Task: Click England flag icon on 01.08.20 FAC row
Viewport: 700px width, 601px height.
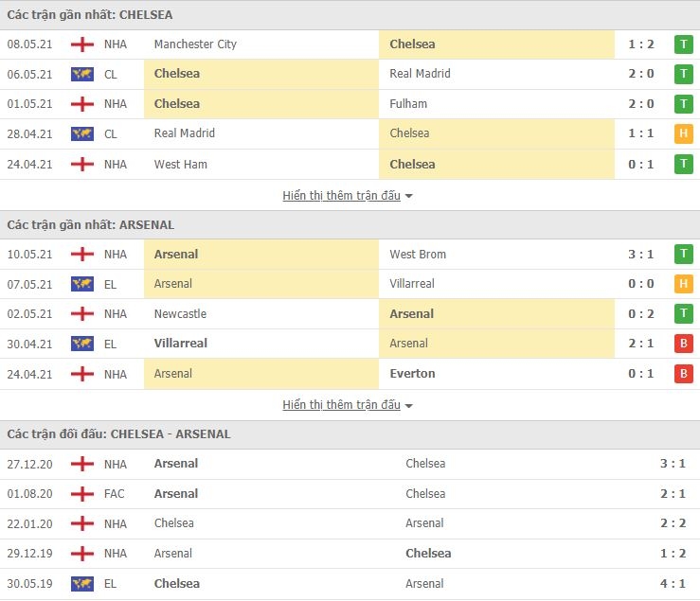Action: tap(82, 494)
